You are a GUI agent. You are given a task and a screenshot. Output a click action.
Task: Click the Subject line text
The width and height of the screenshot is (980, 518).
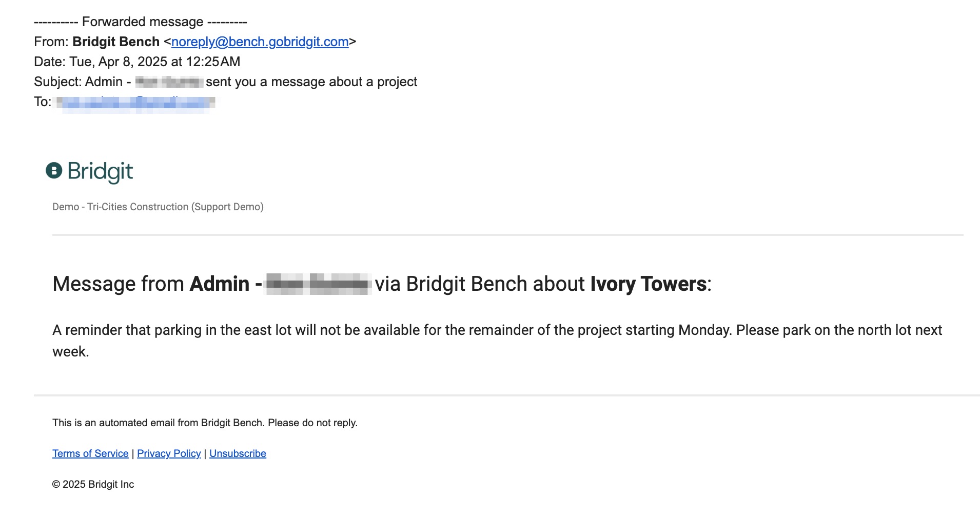pos(225,82)
